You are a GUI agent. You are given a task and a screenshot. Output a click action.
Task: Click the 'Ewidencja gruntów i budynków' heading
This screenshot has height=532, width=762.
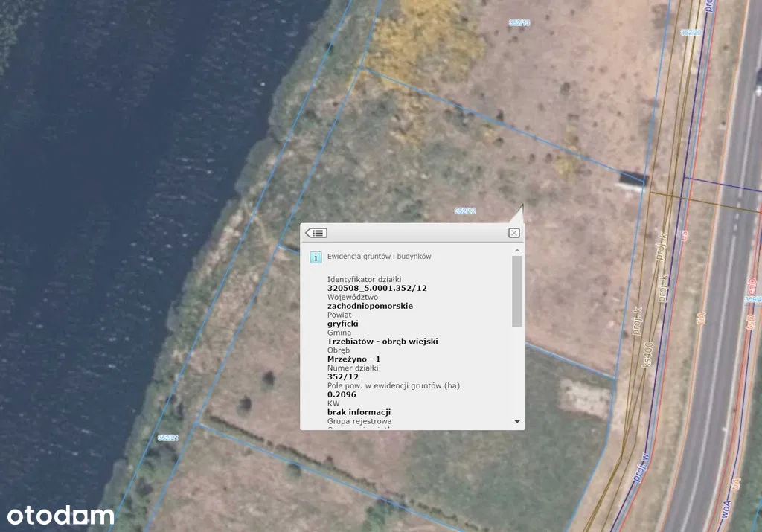[x=379, y=257]
